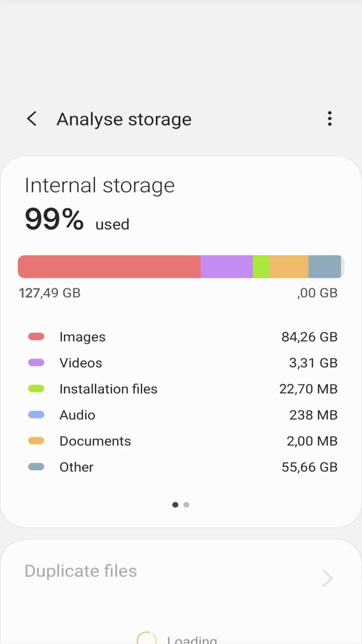This screenshot has width=362, height=644.
Task: Open the three-dot more options menu
Action: pos(330,119)
